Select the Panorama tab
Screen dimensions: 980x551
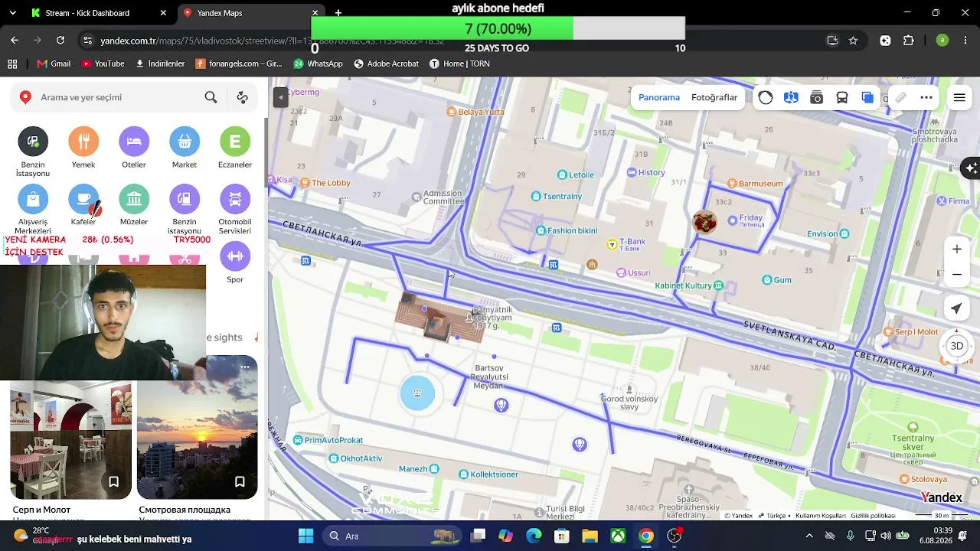coord(659,97)
